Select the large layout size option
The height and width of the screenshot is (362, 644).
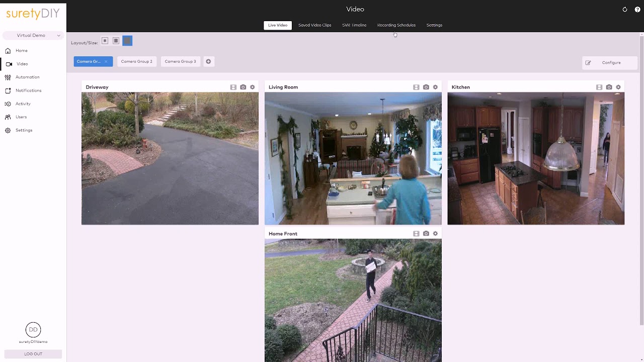(127, 41)
